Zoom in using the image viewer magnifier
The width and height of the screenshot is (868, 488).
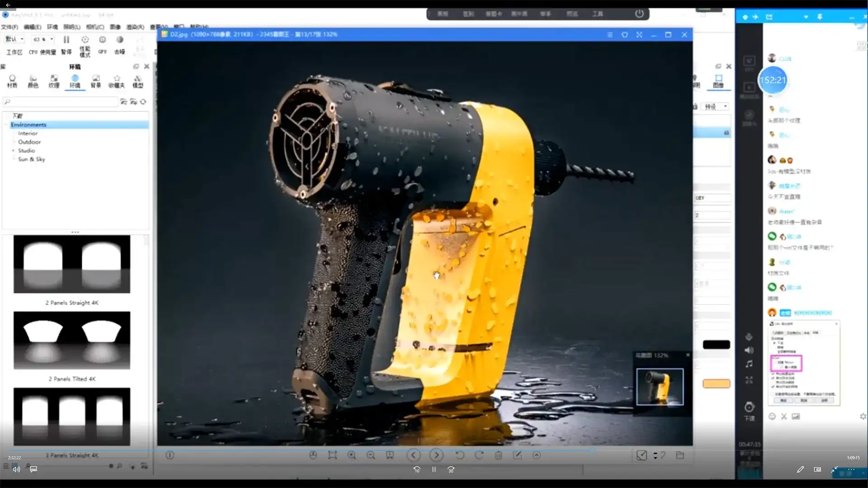(x=351, y=455)
